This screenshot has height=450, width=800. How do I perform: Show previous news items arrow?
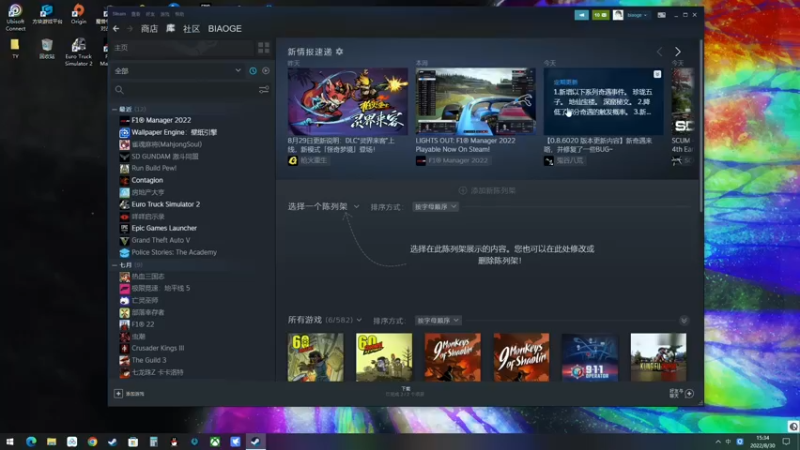[659, 52]
